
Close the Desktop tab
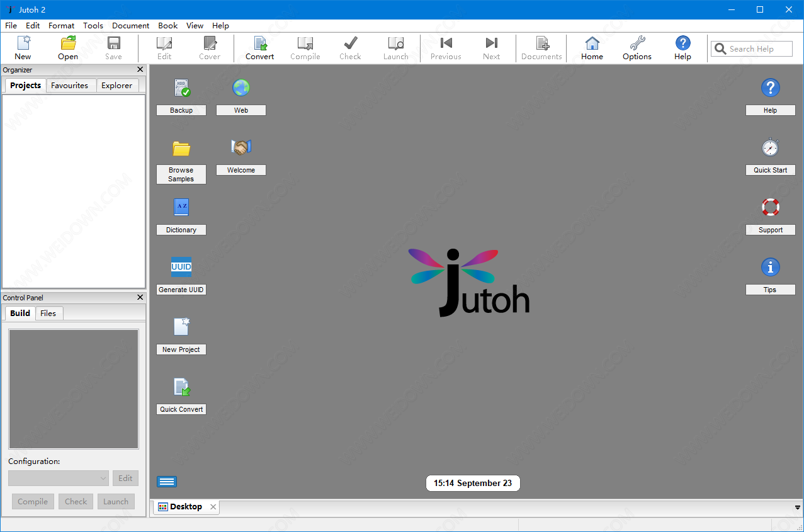pyautogui.click(x=213, y=507)
